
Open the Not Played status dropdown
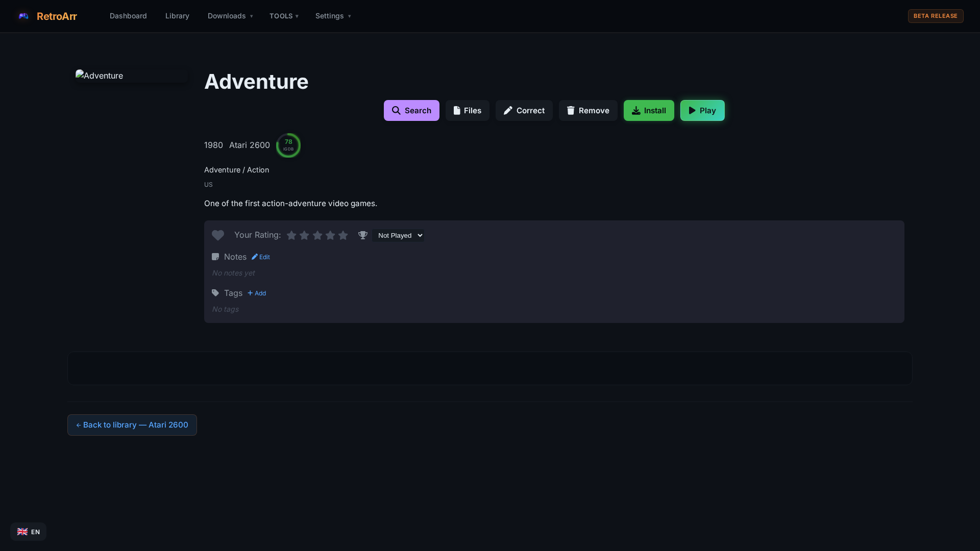click(398, 235)
